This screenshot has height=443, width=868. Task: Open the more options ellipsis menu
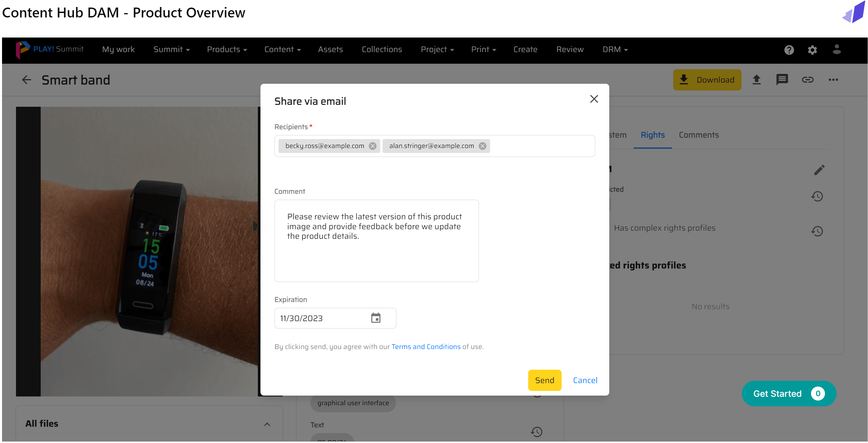(x=833, y=80)
